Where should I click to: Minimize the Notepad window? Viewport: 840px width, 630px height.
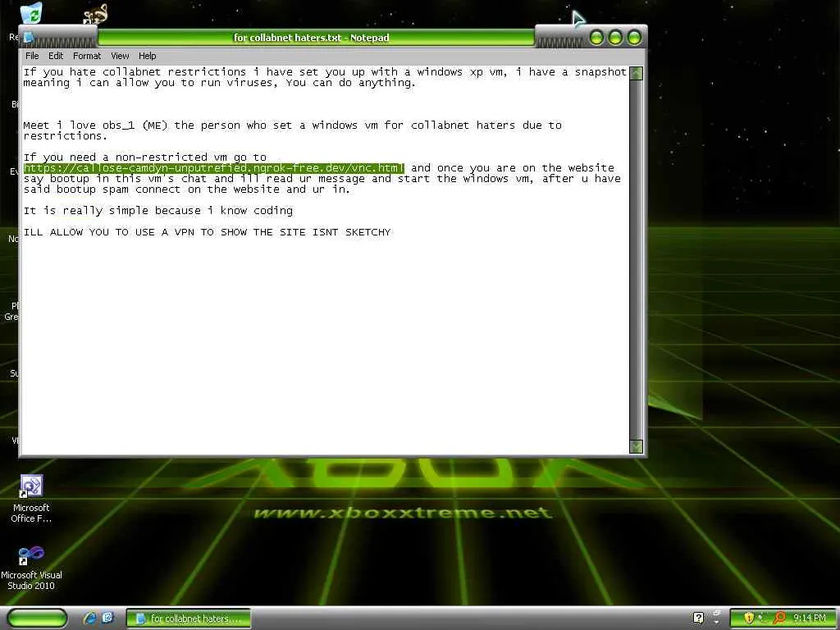(596, 38)
